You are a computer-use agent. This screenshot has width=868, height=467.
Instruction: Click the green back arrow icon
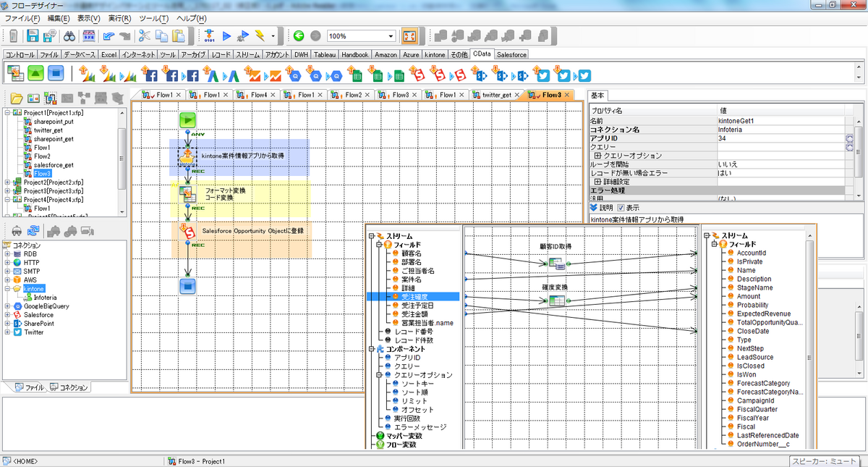[298, 35]
